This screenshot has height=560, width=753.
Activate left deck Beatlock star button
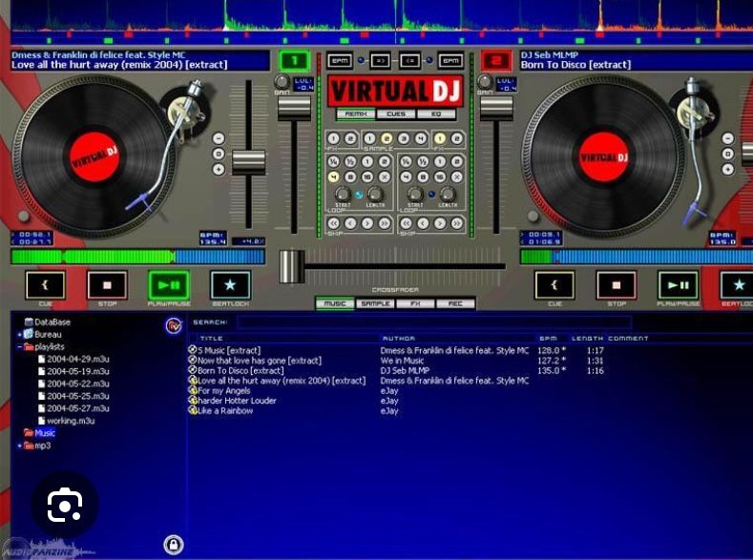coord(231,285)
